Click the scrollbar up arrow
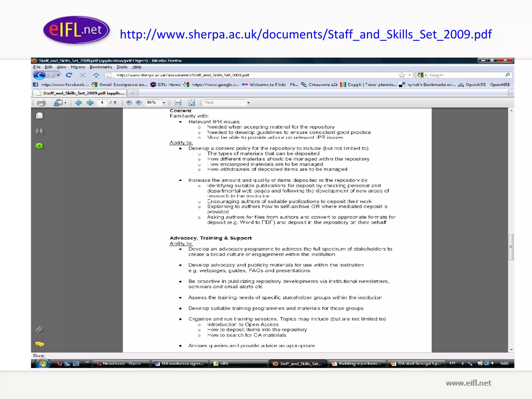The width and height of the screenshot is (532, 399). (511, 111)
